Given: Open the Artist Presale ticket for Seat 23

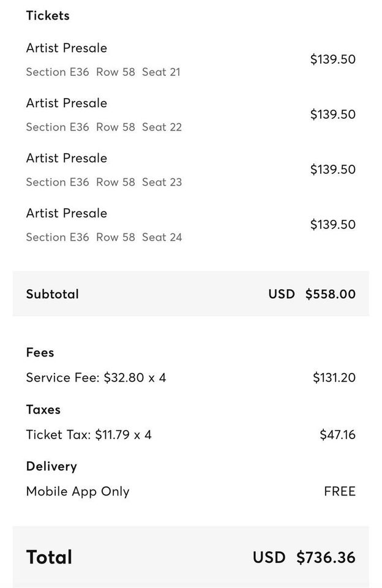Looking at the screenshot, I should [66, 158].
